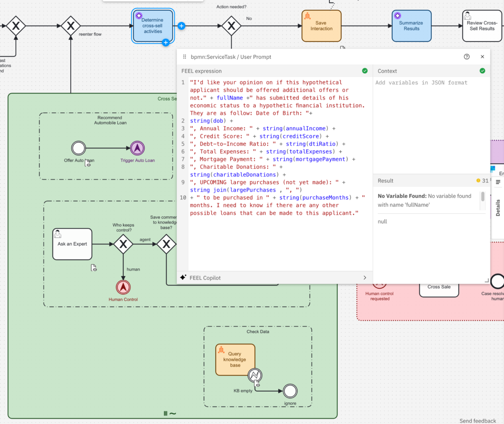Click the 'agent' sequence flow label
The width and height of the screenshot is (504, 424).
pyautogui.click(x=145, y=240)
